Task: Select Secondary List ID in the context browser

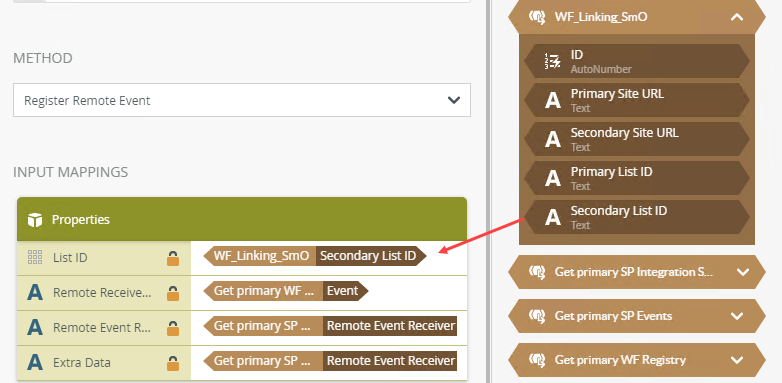Action: click(x=637, y=216)
